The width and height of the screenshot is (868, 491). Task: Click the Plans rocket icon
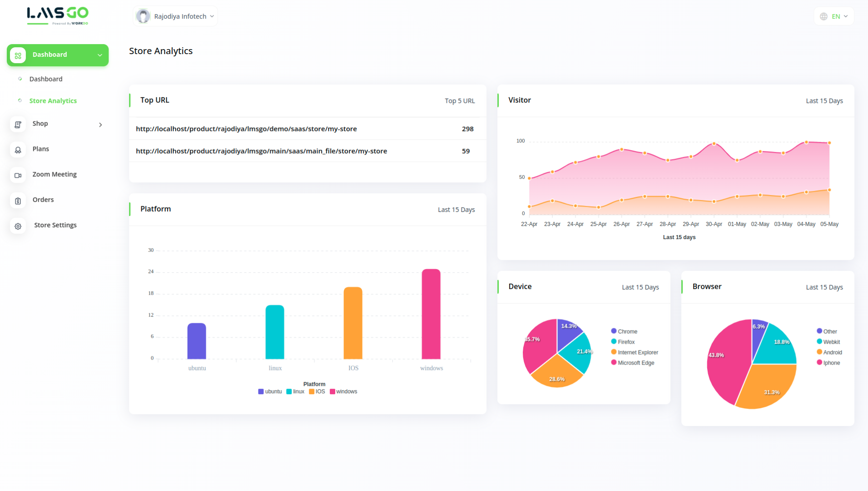pos(18,150)
